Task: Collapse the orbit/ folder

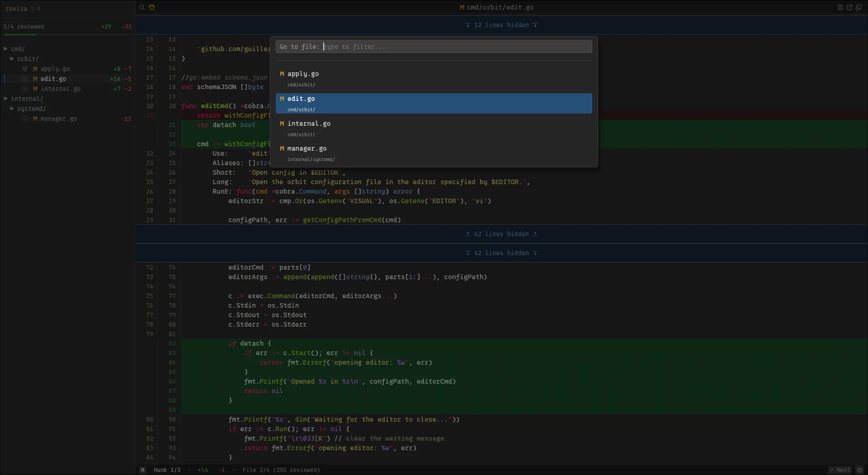Action: click(24, 59)
